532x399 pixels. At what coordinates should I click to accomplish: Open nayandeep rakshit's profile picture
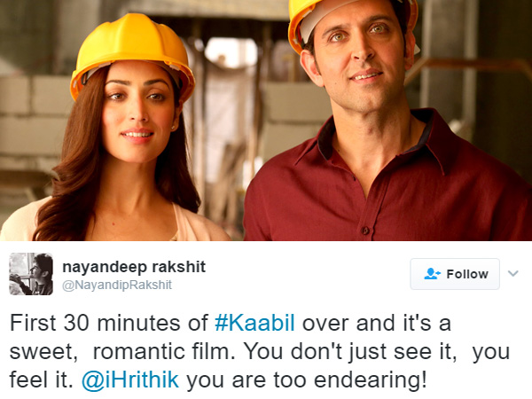31,274
